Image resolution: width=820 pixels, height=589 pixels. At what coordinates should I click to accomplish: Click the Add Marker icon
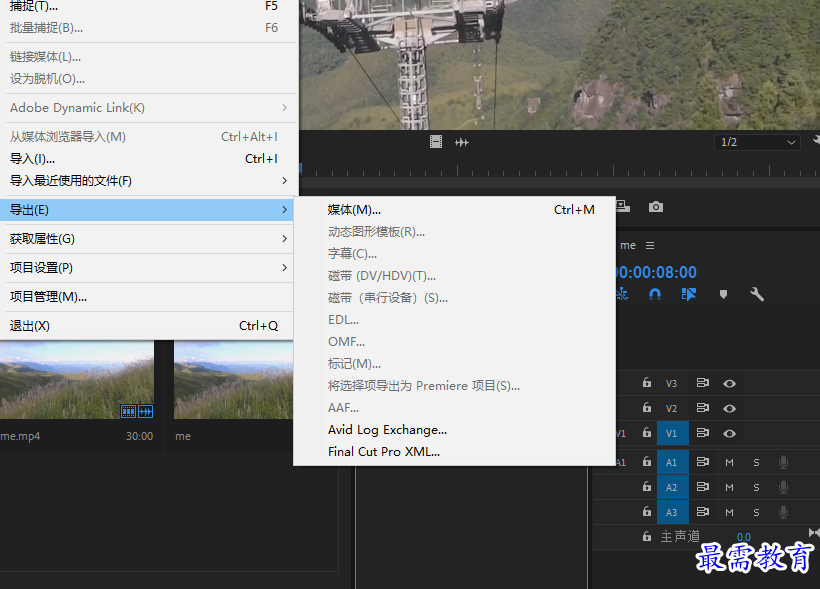pos(723,294)
